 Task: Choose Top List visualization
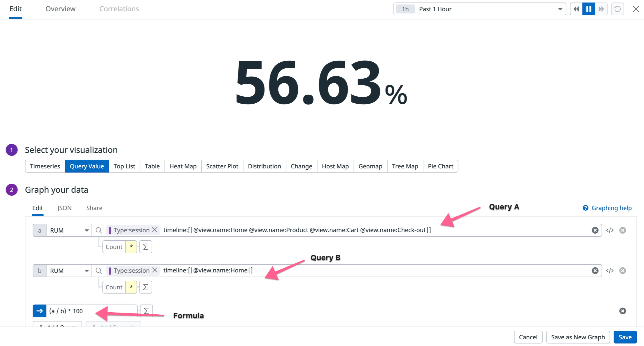(124, 166)
